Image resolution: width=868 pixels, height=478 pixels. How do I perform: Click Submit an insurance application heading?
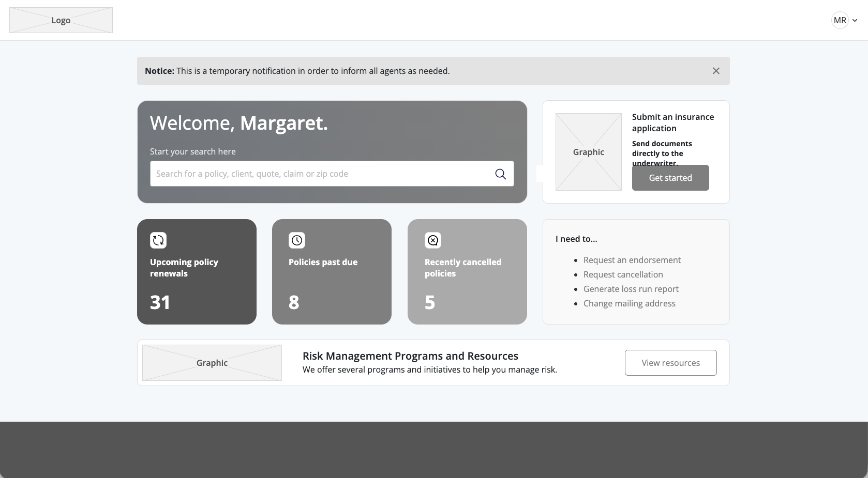click(673, 122)
